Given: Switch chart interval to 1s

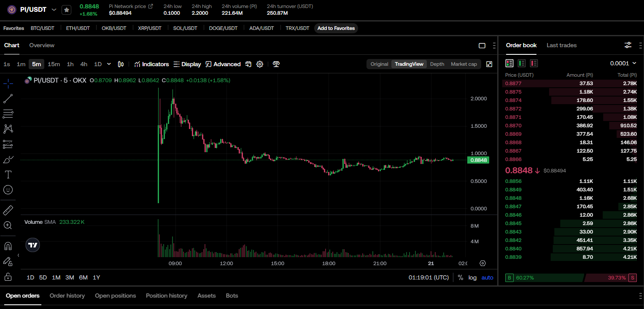Looking at the screenshot, I should 7,64.
